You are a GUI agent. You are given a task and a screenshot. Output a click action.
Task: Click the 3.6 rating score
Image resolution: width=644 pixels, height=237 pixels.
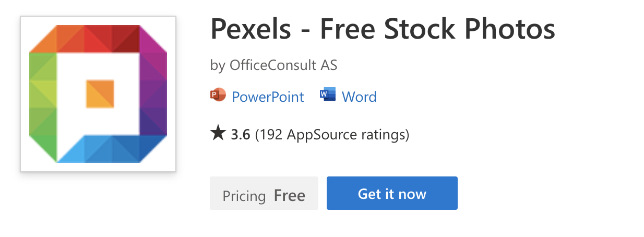coord(240,135)
